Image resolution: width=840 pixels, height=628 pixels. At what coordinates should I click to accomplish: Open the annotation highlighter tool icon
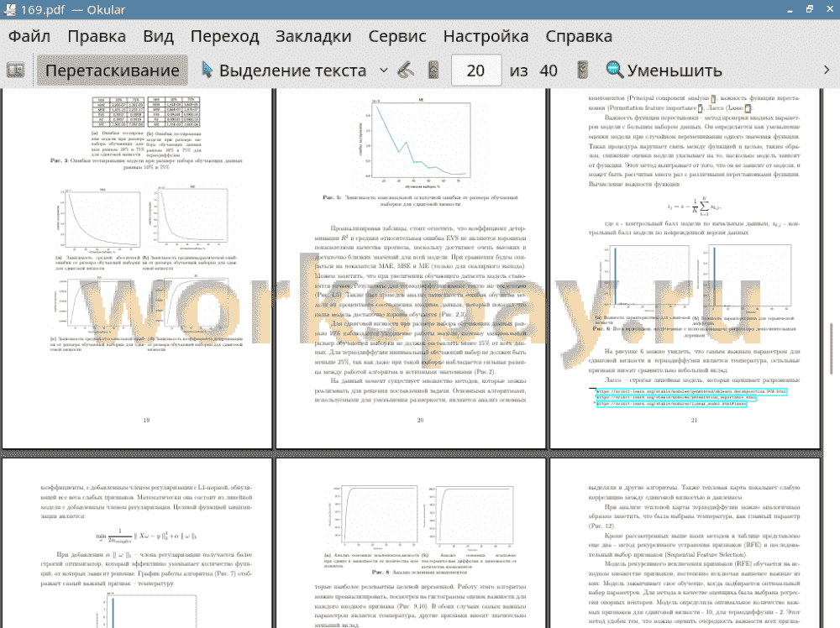click(x=406, y=71)
